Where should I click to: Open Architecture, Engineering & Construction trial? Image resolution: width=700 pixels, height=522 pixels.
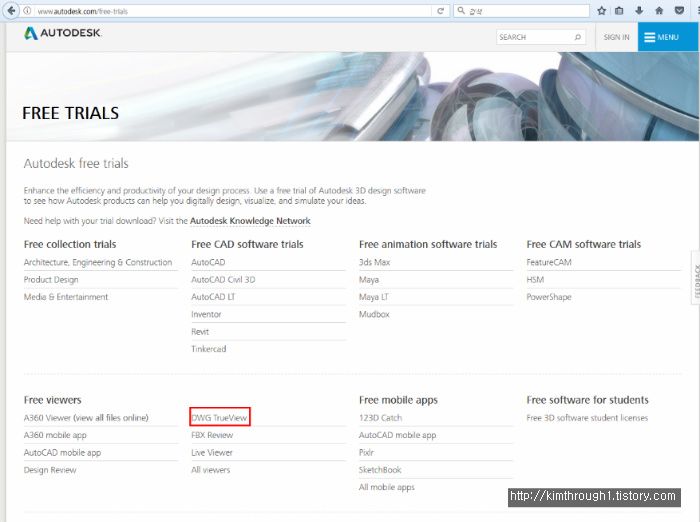[x=98, y=262]
